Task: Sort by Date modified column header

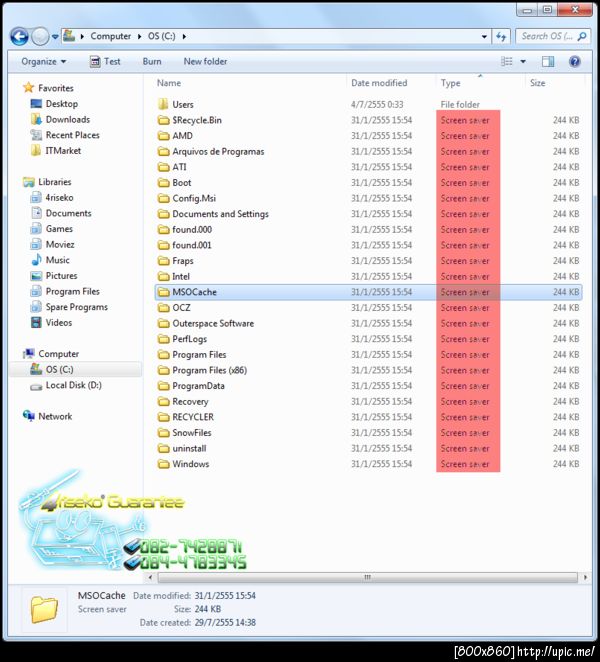Action: coord(379,83)
